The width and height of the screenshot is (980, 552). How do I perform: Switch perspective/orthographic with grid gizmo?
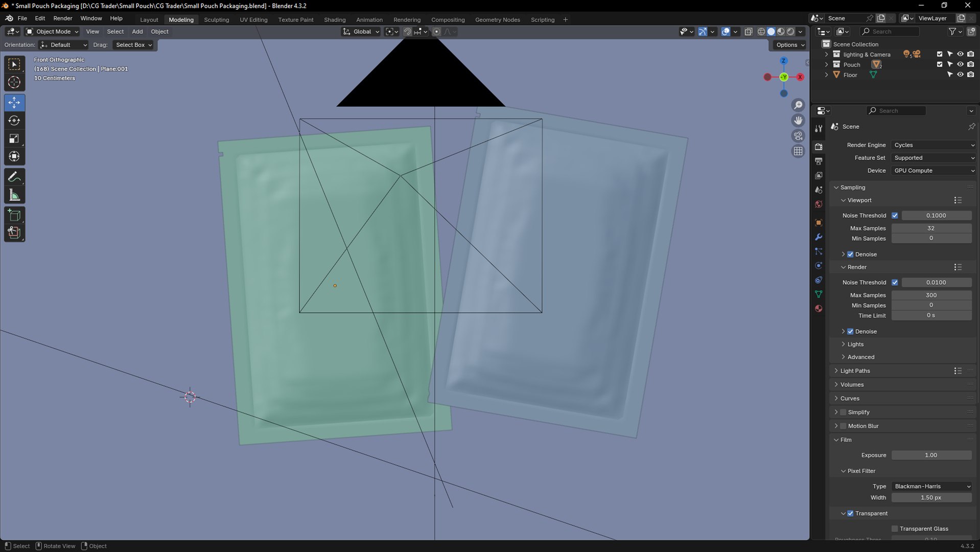click(798, 151)
